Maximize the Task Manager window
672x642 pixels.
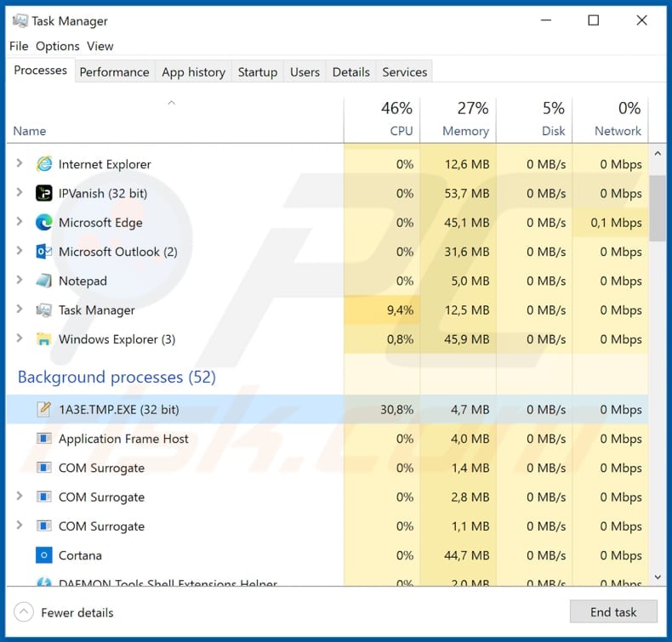[x=594, y=20]
